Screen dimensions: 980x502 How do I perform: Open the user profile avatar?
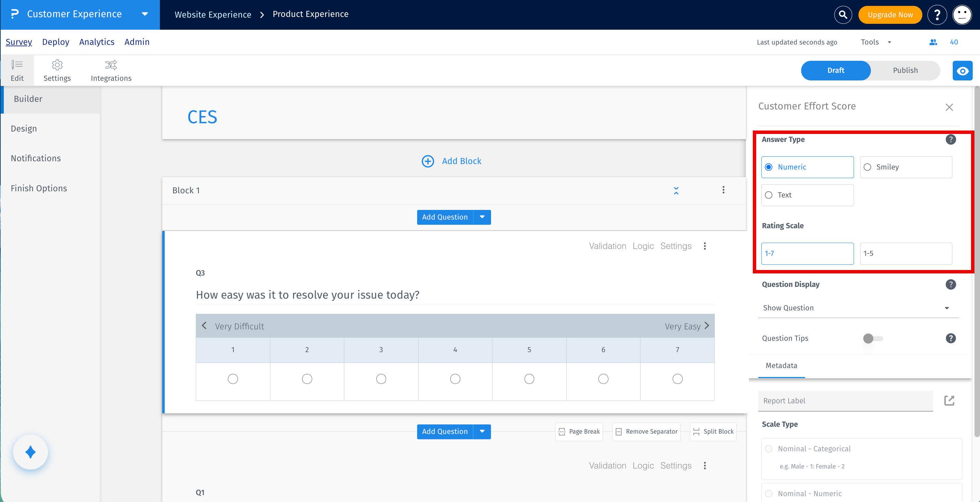pyautogui.click(x=962, y=15)
